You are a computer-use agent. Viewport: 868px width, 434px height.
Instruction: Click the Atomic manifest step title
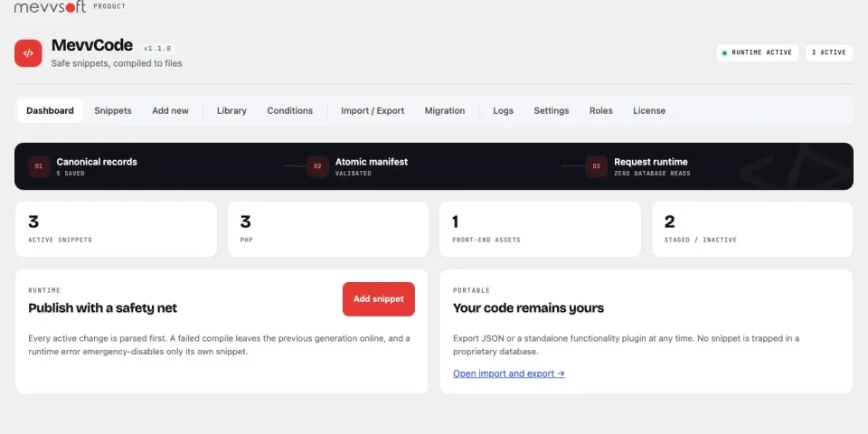[372, 162]
